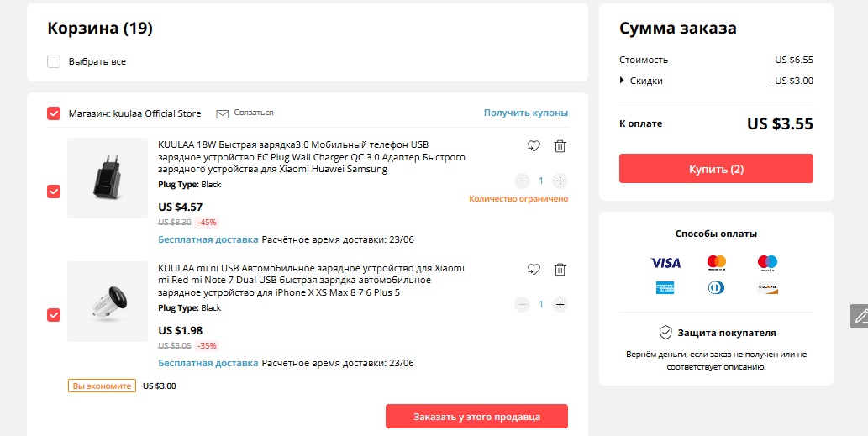
Task: Expand the "Скидки" discount details
Action: point(623,81)
